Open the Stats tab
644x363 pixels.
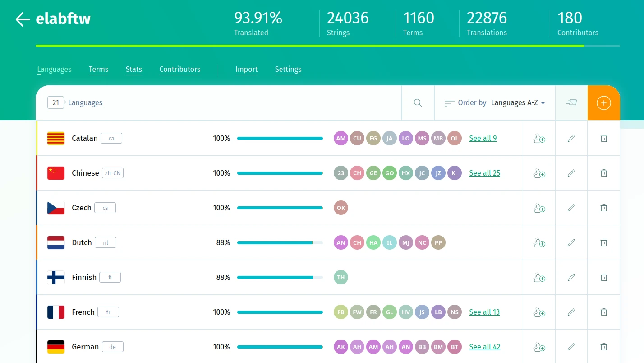[x=133, y=69]
